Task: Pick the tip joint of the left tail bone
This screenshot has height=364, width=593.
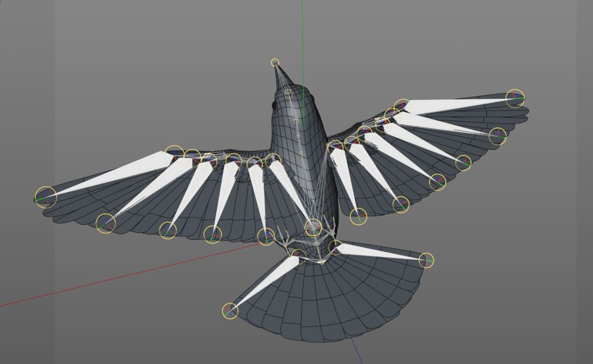Action: (x=230, y=311)
